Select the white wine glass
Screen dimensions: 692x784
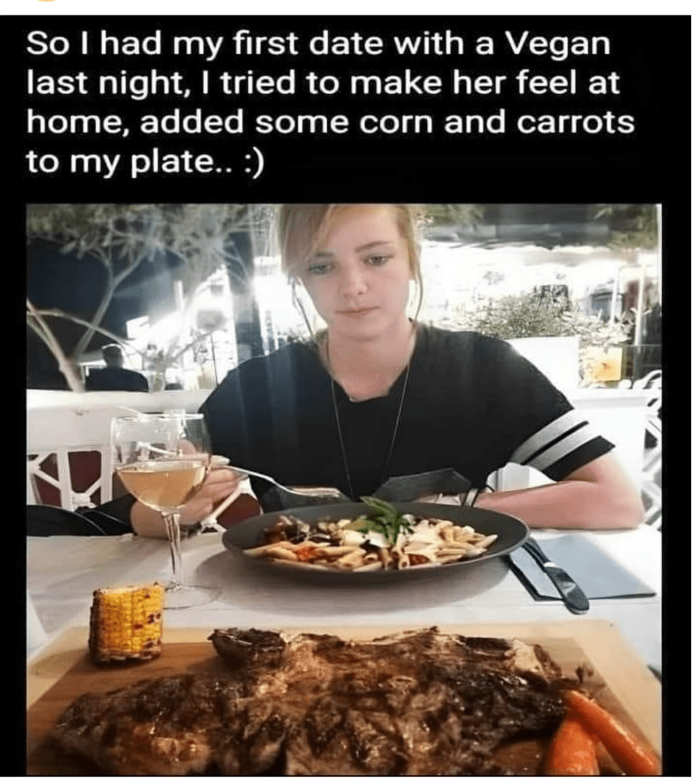(x=165, y=505)
